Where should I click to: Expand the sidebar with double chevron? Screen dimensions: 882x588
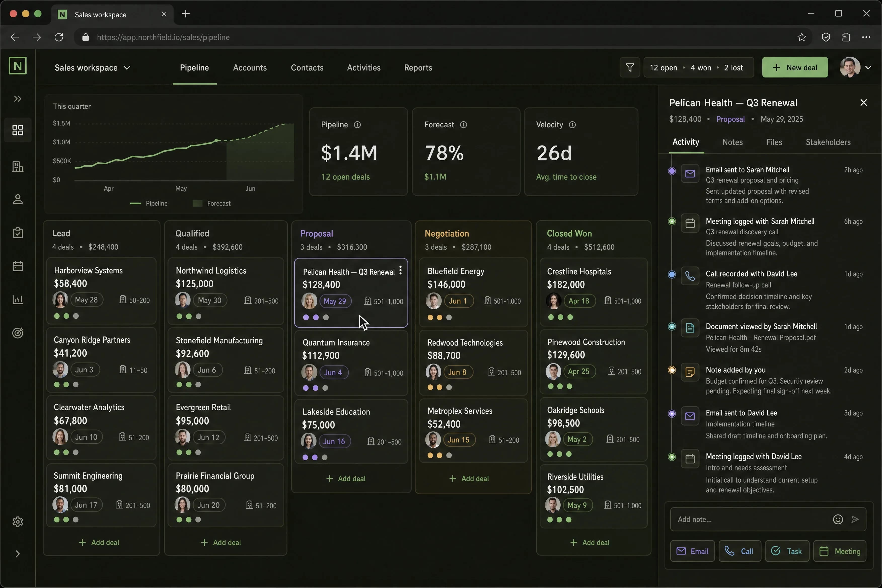point(18,99)
